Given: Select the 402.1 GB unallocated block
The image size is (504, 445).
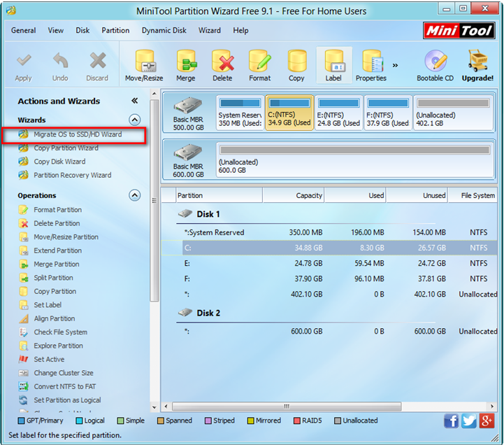Looking at the screenshot, I should point(453,113).
